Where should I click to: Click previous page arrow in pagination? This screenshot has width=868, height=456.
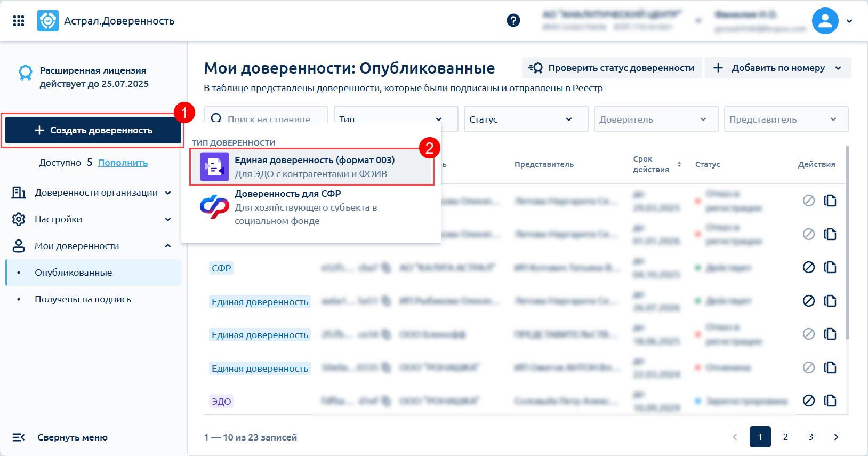pyautogui.click(x=735, y=437)
